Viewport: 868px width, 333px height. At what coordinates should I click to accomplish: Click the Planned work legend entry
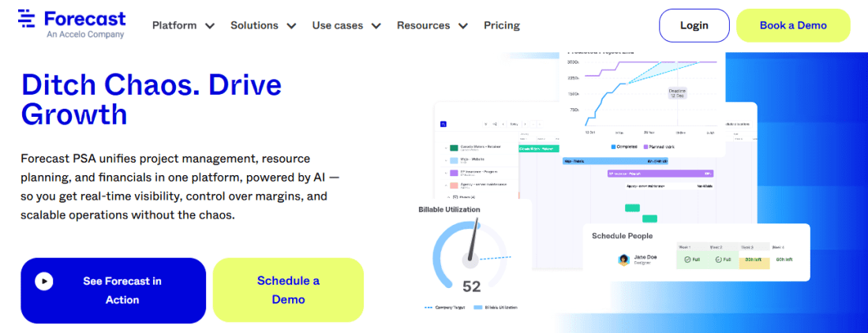point(659,147)
